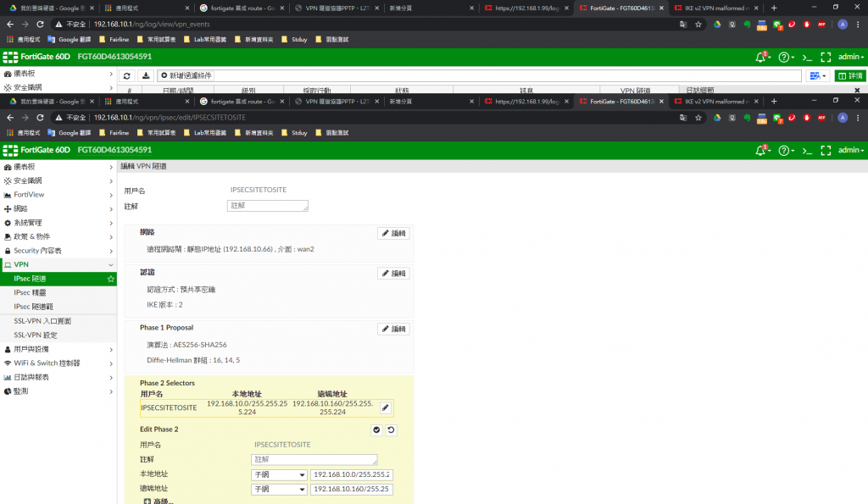Confirm Edit Phase 2 with check icon

click(x=376, y=429)
